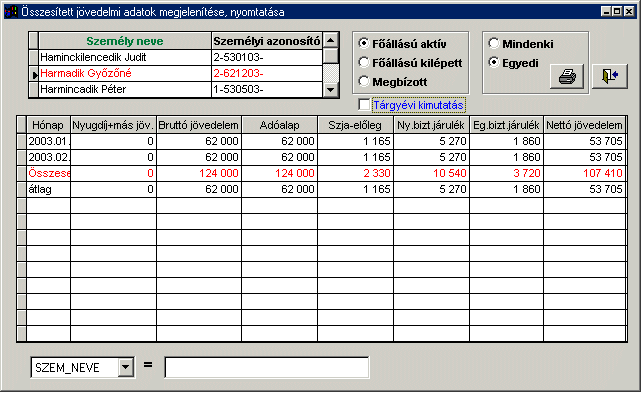Click the Bruttó jövedelem column header
Screen dimensions: 642x393
[199, 125]
